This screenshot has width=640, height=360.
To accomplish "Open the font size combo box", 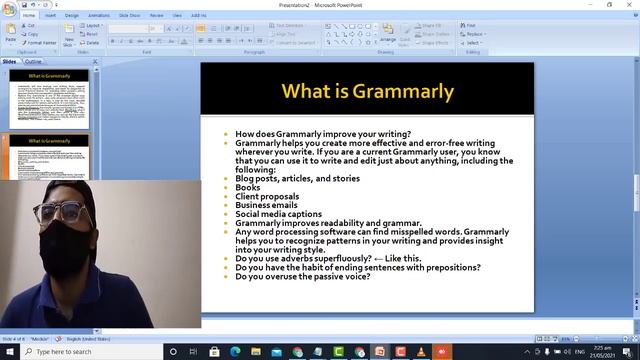I will click(155, 29).
